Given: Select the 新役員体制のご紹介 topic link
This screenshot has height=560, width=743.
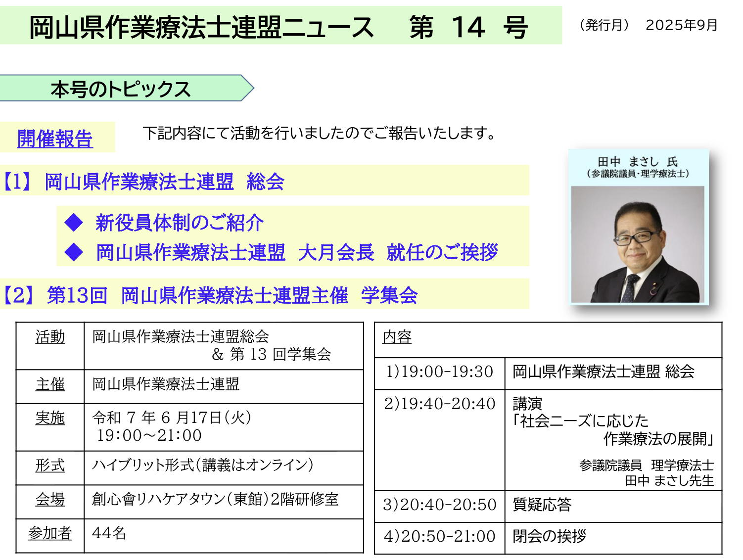Looking at the screenshot, I should pyautogui.click(x=179, y=223).
